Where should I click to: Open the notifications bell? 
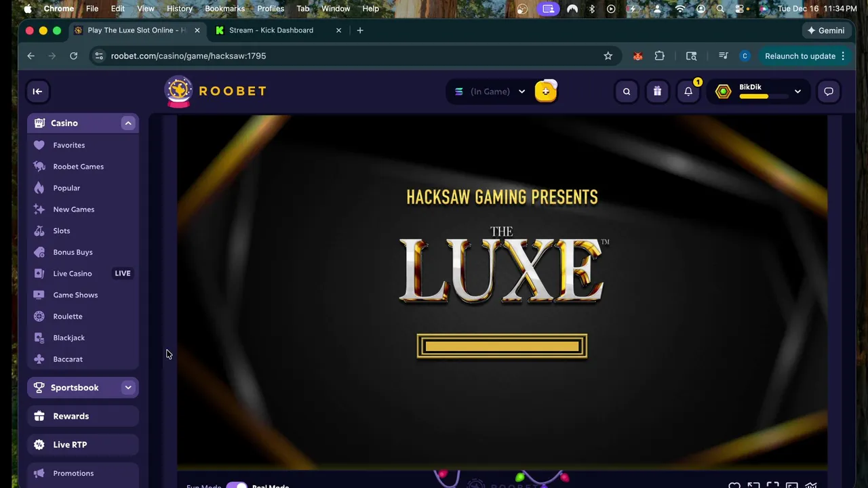point(688,91)
